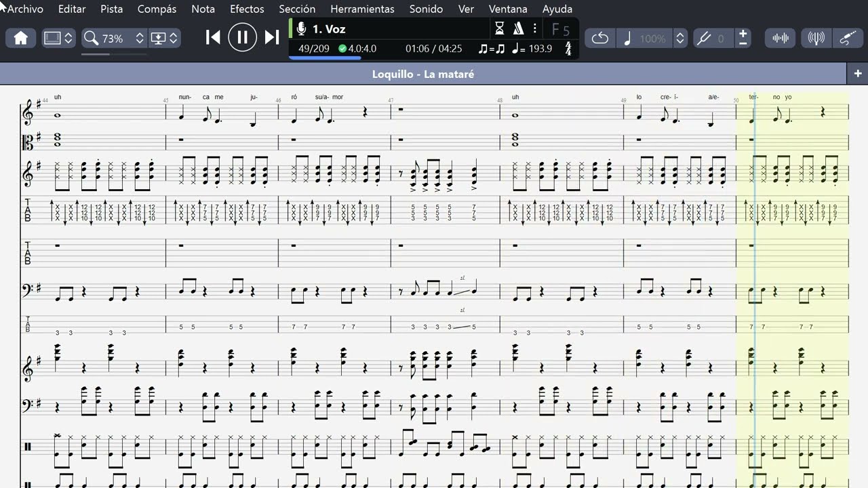Add a new document tab with plus
The height and width of the screenshot is (488, 868).
858,74
